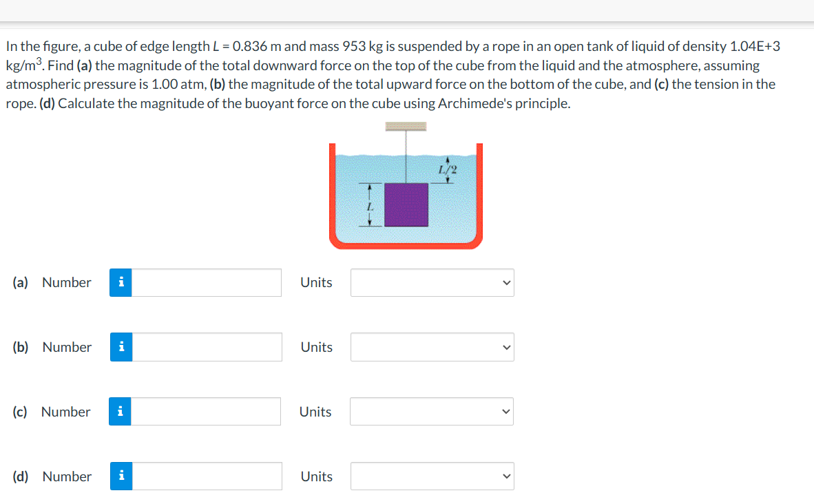The height and width of the screenshot is (504, 814).
Task: Open the Units dropdown for part (c)
Action: [x=432, y=411]
